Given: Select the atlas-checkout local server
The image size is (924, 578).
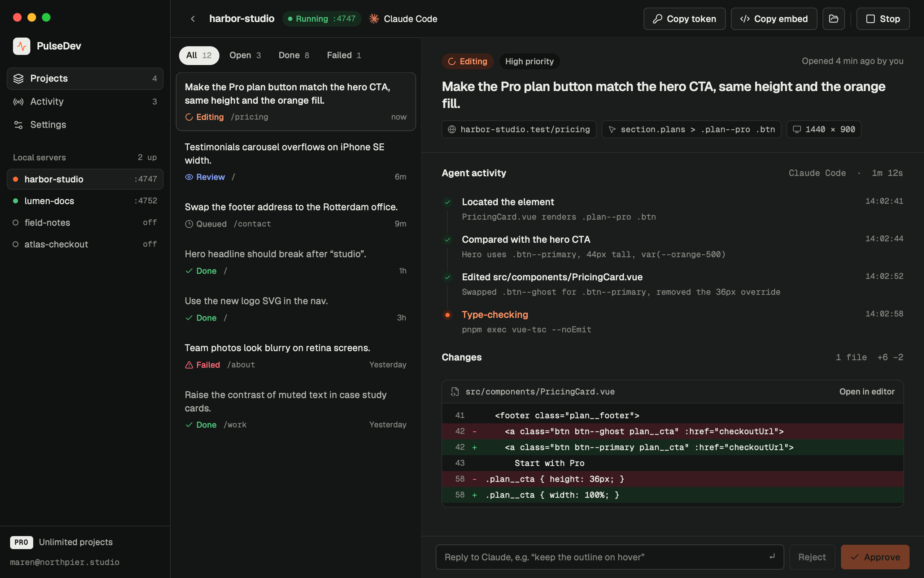Looking at the screenshot, I should (85, 244).
